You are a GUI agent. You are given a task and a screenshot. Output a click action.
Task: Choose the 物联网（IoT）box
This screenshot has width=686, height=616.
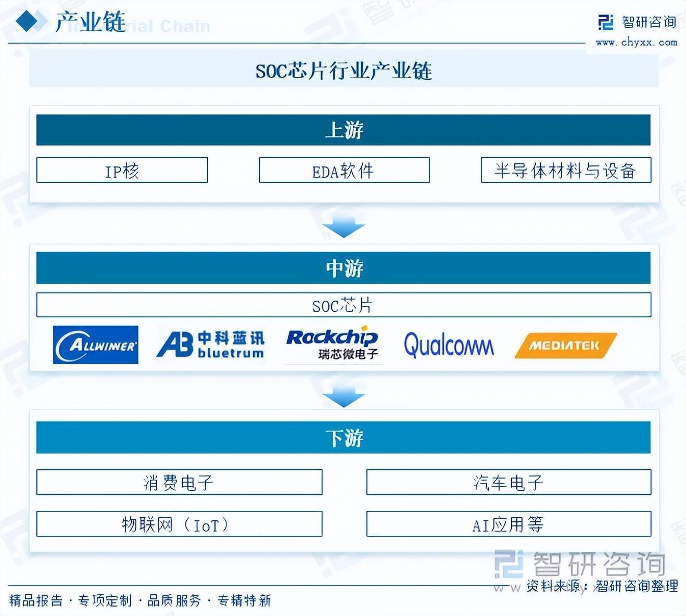[179, 524]
